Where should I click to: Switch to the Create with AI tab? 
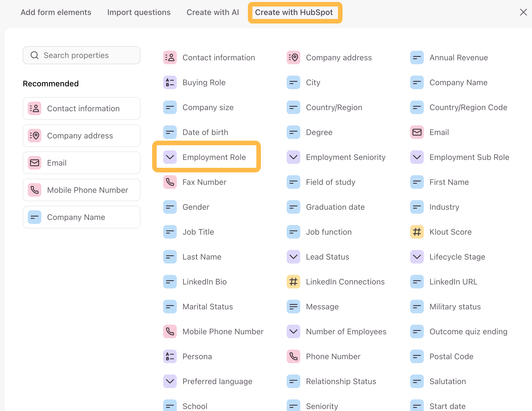click(213, 12)
